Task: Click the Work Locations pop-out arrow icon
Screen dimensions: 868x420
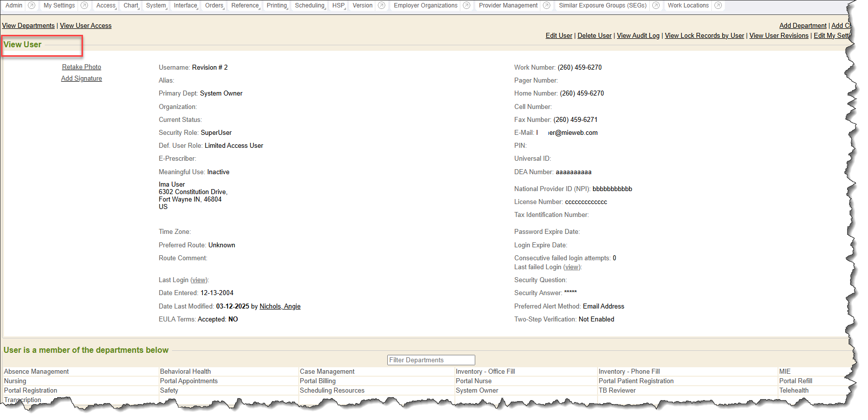Action: pos(718,5)
